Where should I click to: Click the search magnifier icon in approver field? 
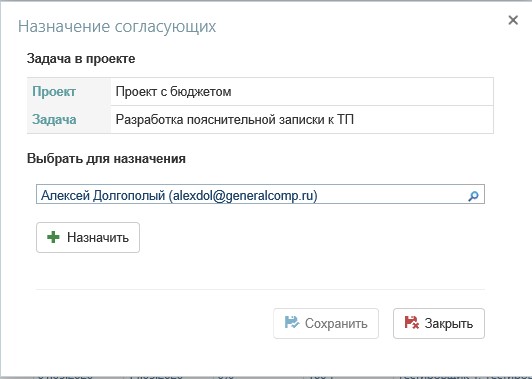473,196
